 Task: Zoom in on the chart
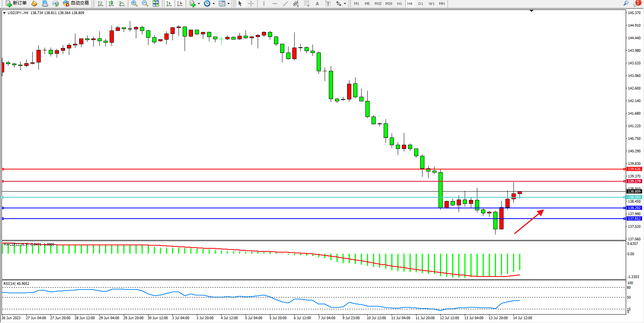134,3
